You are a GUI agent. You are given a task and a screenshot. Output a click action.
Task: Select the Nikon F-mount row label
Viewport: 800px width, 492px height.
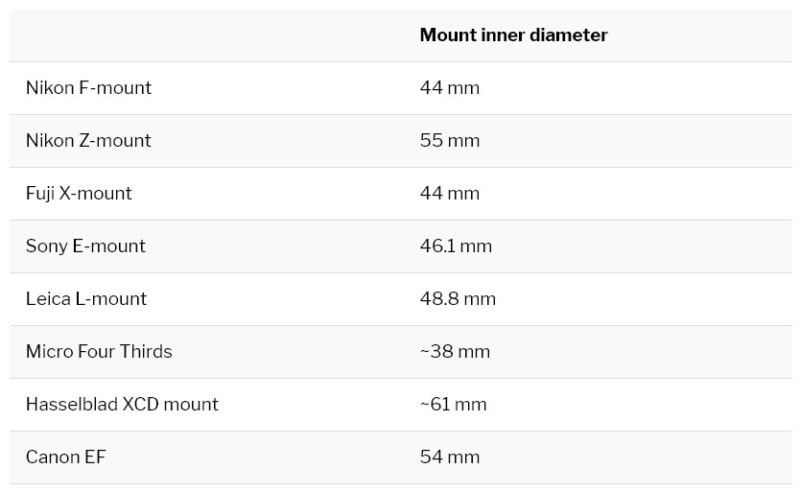coord(88,88)
